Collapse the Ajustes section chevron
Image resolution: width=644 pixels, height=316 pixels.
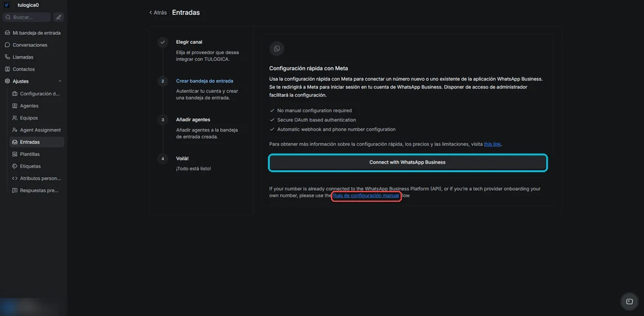(x=60, y=81)
